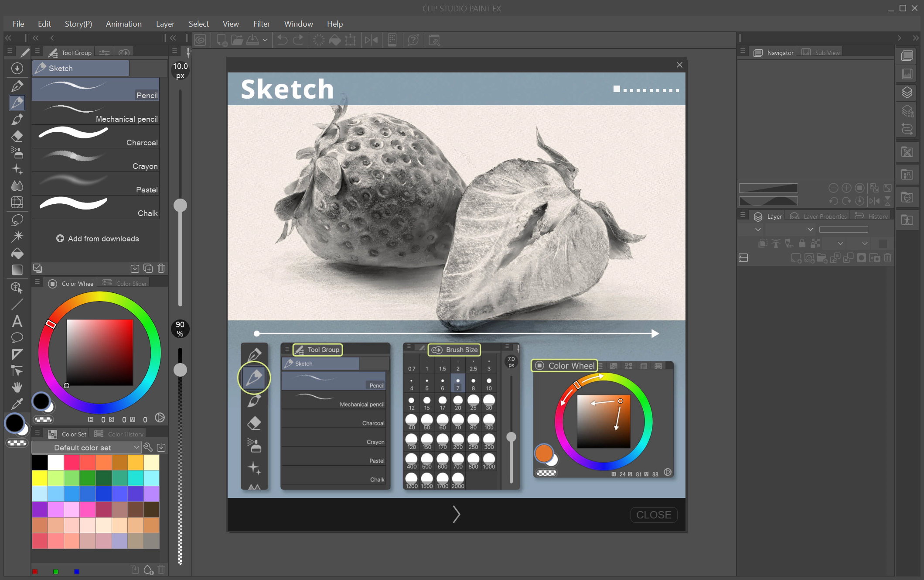Toggle transparent color swatch under main color
The image size is (924, 580).
point(17,443)
